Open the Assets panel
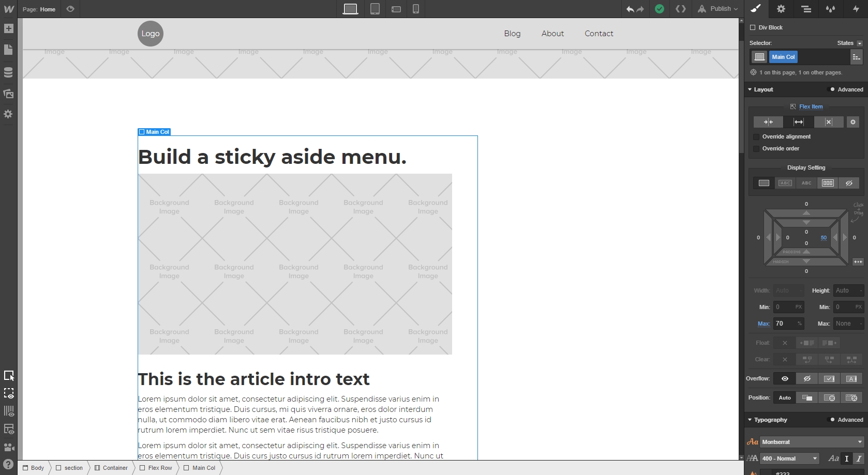868x475 pixels. click(x=8, y=93)
